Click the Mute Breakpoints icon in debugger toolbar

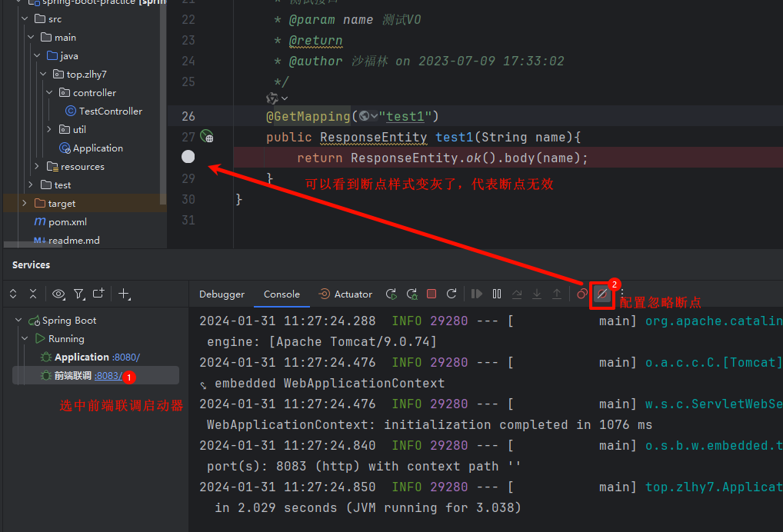(x=601, y=294)
